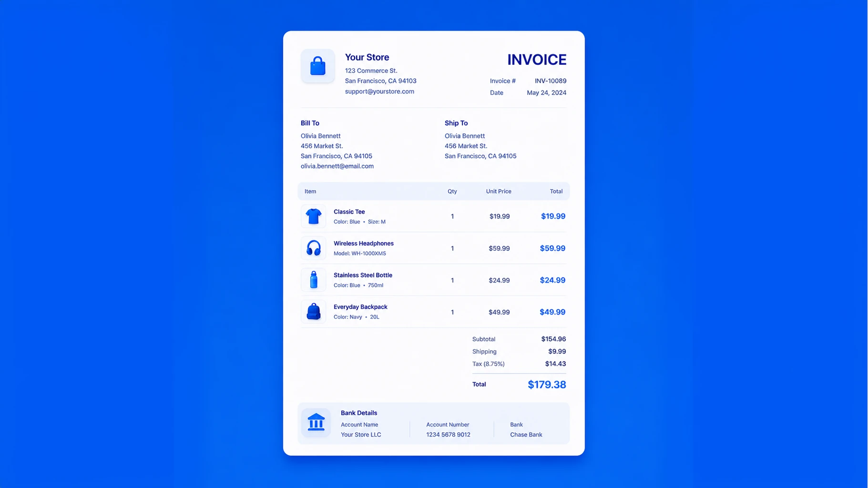Select invoice number INV-10089
The height and width of the screenshot is (488, 868).
pyautogui.click(x=551, y=81)
